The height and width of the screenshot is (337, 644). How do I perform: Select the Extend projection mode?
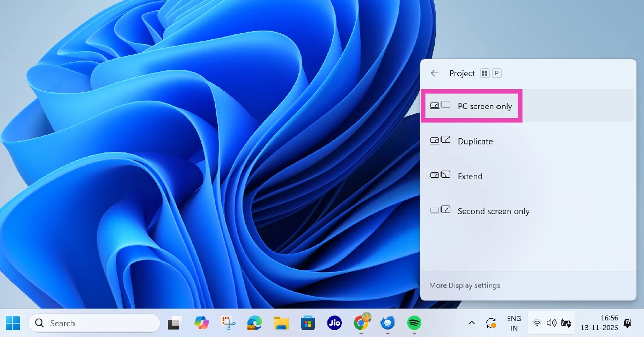(x=470, y=176)
